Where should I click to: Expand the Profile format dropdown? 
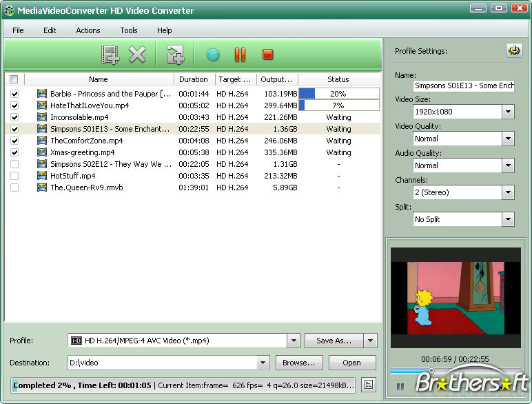293,341
